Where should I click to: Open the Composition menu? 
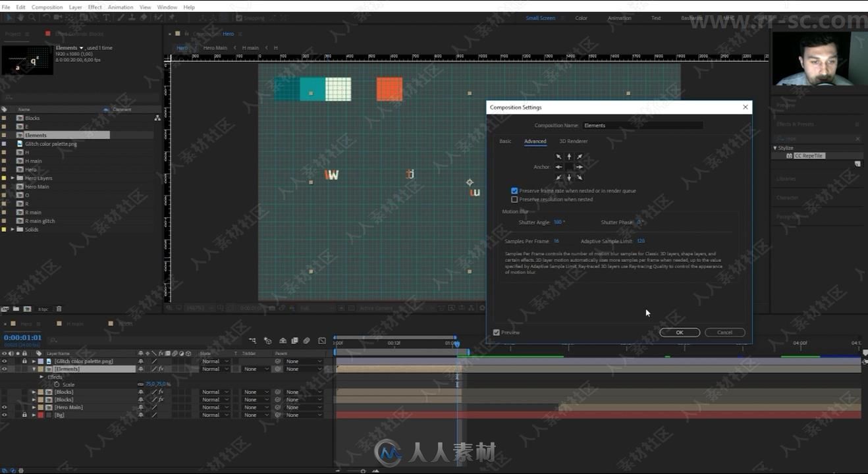(47, 7)
